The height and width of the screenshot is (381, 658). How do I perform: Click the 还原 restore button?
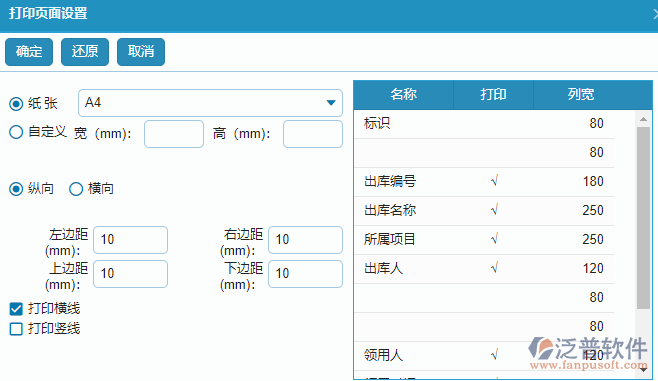tap(85, 52)
